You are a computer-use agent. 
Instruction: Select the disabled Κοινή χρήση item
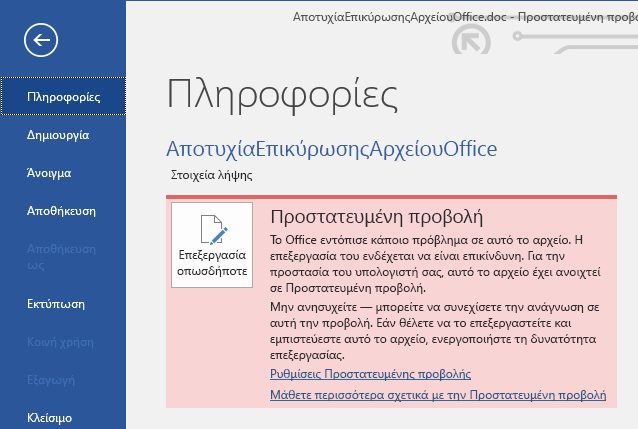(60, 342)
